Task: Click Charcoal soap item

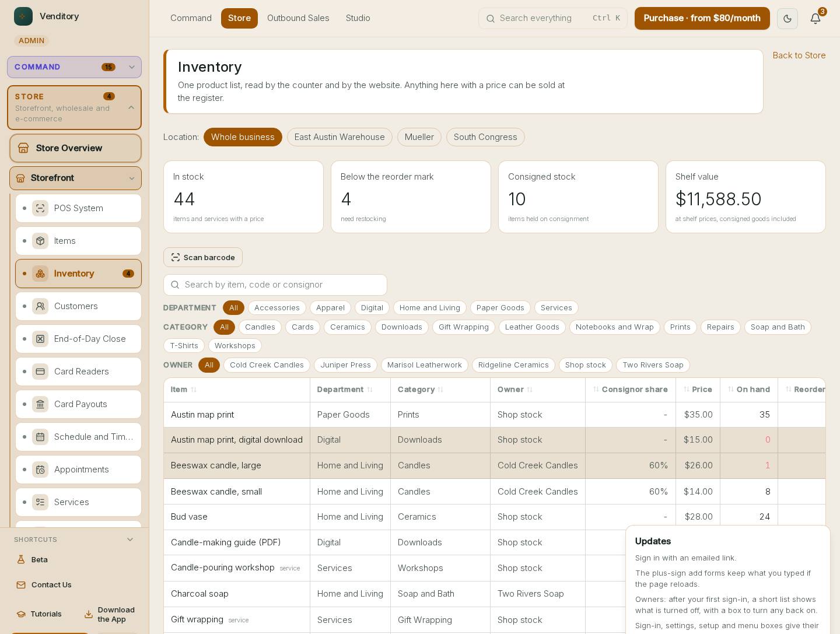Action: click(x=199, y=594)
